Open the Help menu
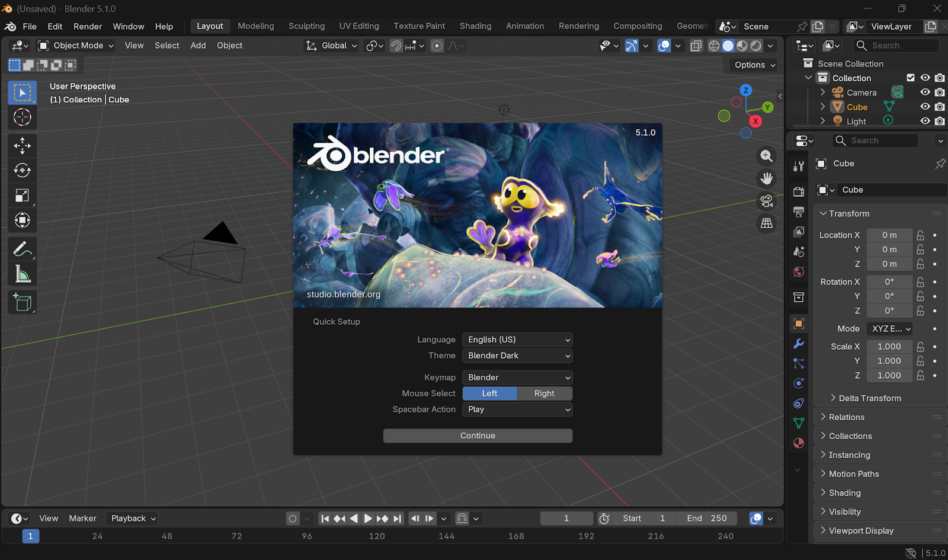The image size is (948, 560). point(164,27)
